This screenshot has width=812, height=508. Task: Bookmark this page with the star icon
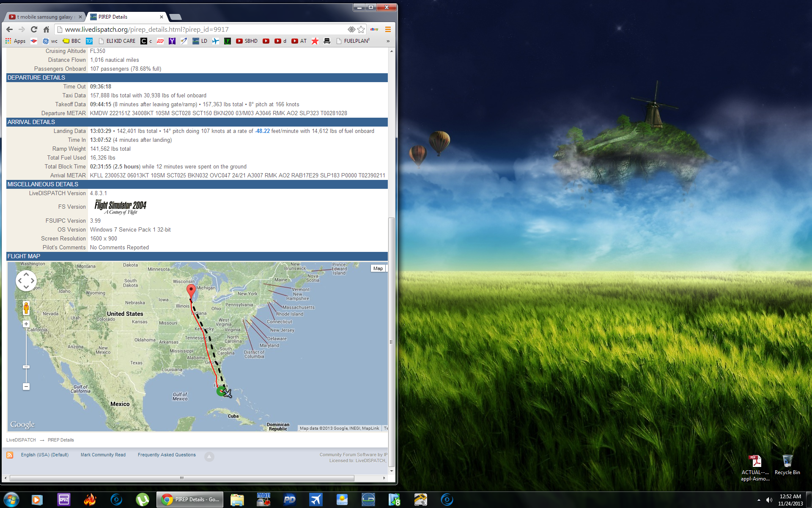(x=361, y=29)
